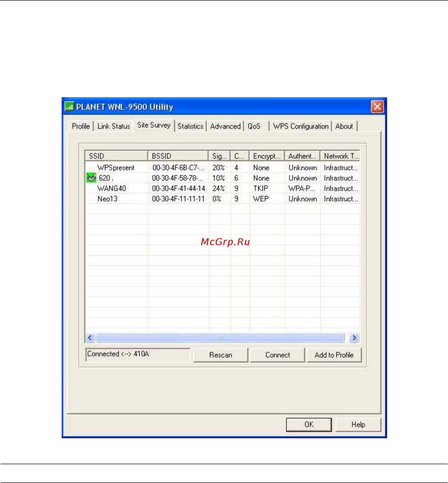Click BSSID 00-30-4F-6B-C7-...
The width and height of the screenshot is (448, 483).
pos(178,168)
